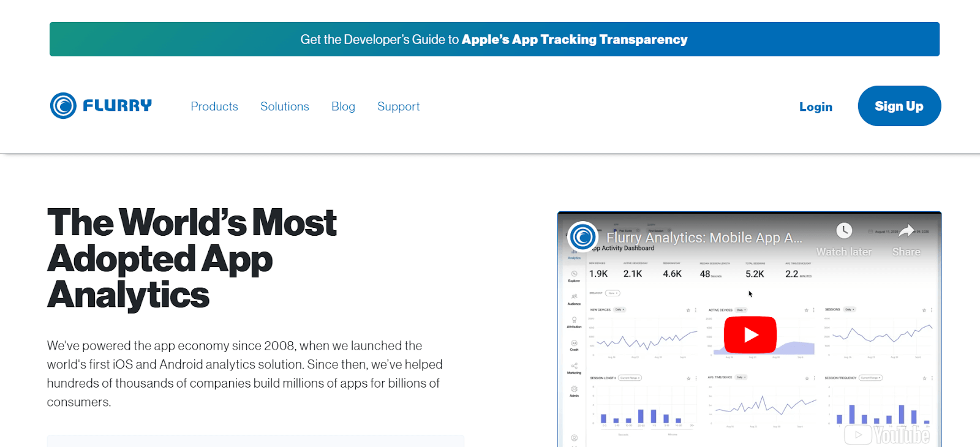The height and width of the screenshot is (447, 980).
Task: Open the Products menu
Action: [214, 107]
